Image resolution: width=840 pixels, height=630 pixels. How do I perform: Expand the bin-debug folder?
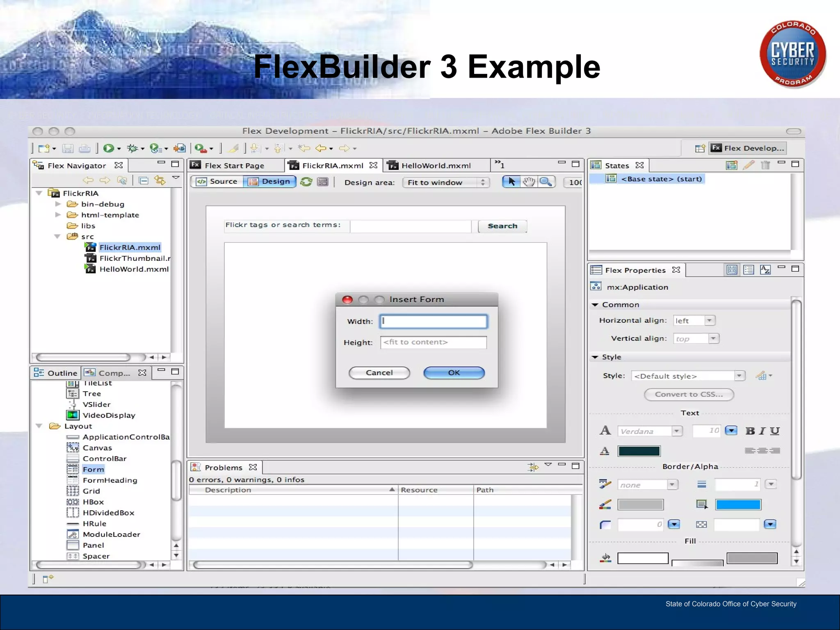(58, 204)
